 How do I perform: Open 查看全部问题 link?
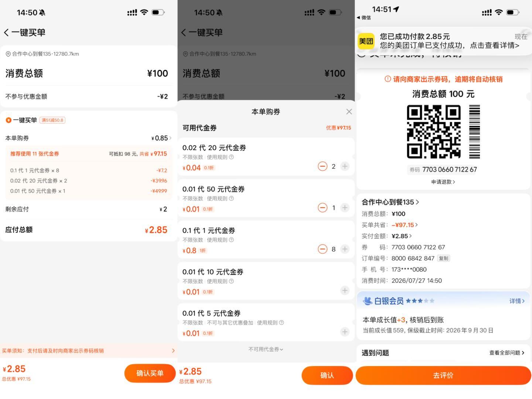pos(507,353)
